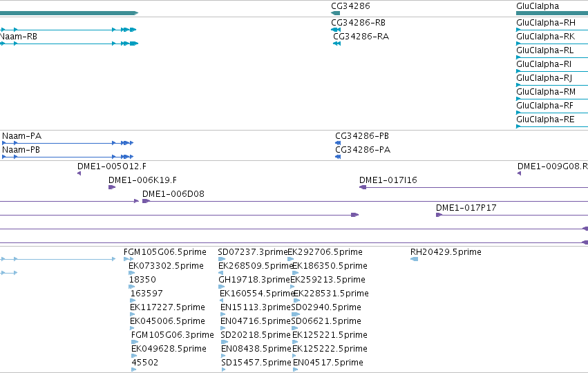Select EST EN04517.5prime
The width and height of the screenshot is (588, 373).
(x=328, y=363)
